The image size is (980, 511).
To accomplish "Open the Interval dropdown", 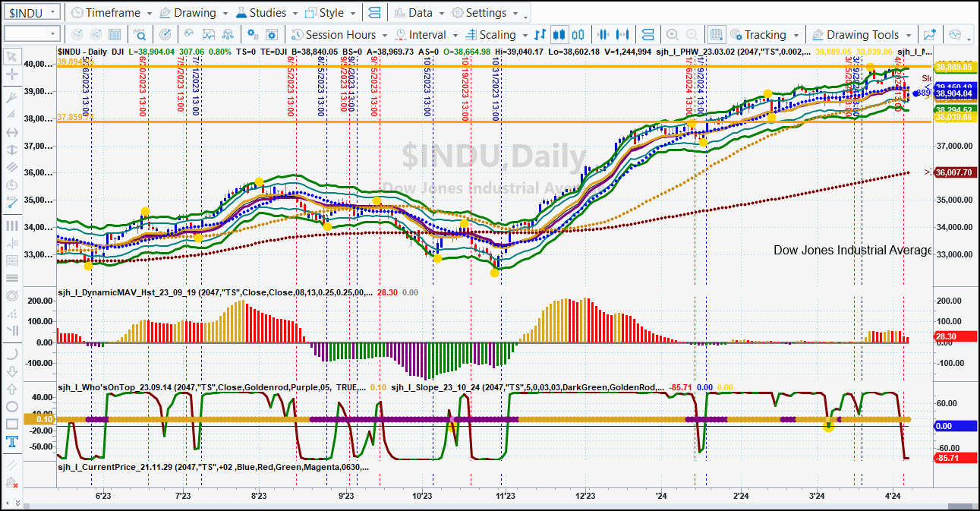I will click(426, 34).
